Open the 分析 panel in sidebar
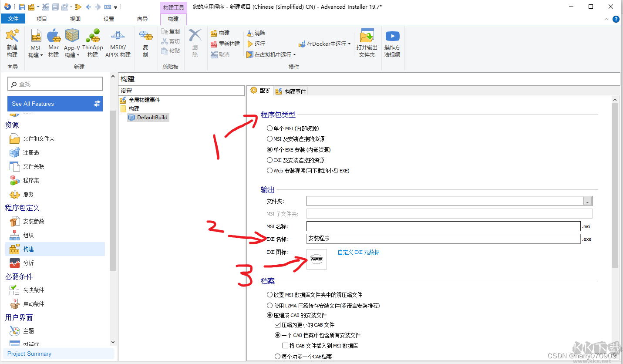 (28, 263)
